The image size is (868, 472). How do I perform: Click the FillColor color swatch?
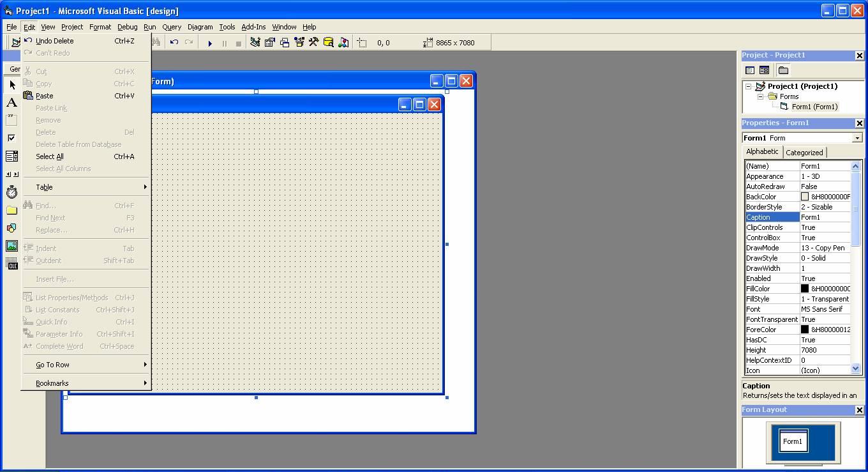click(805, 289)
